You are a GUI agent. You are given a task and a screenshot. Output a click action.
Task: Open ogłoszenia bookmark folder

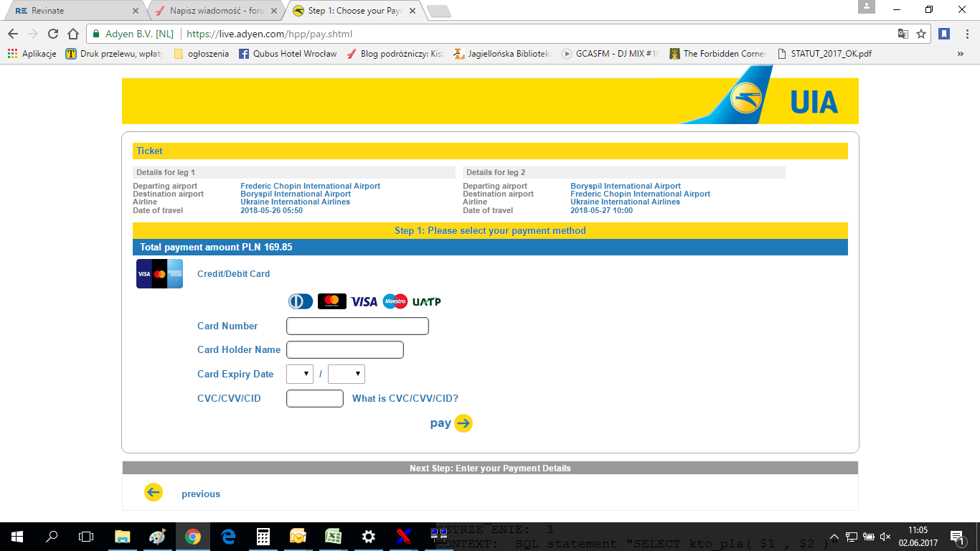click(x=201, y=53)
